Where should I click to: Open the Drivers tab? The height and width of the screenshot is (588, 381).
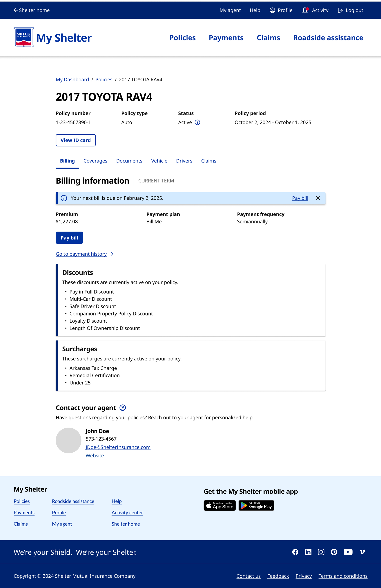(x=184, y=161)
